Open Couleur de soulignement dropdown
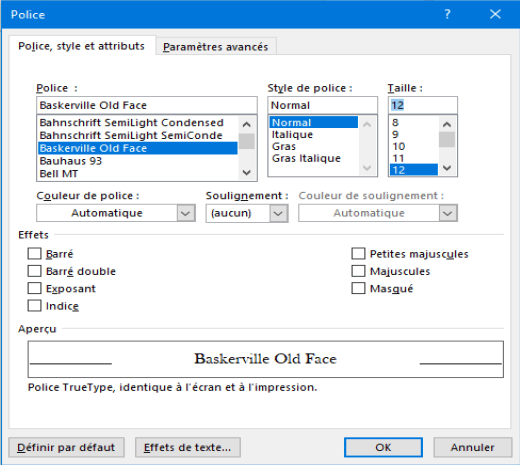This screenshot has height=465, width=520. coord(448,213)
